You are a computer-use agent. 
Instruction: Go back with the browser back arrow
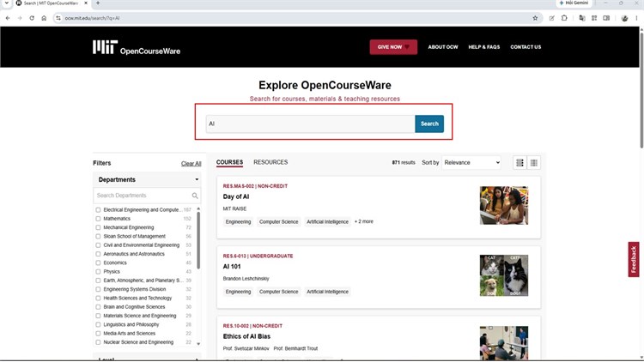click(x=8, y=18)
